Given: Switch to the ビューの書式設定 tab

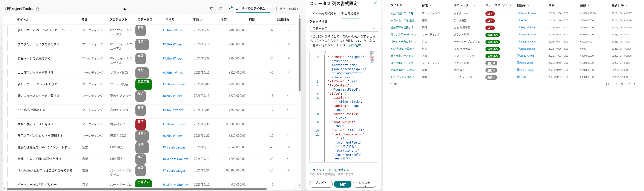Looking at the screenshot, I should (324, 14).
